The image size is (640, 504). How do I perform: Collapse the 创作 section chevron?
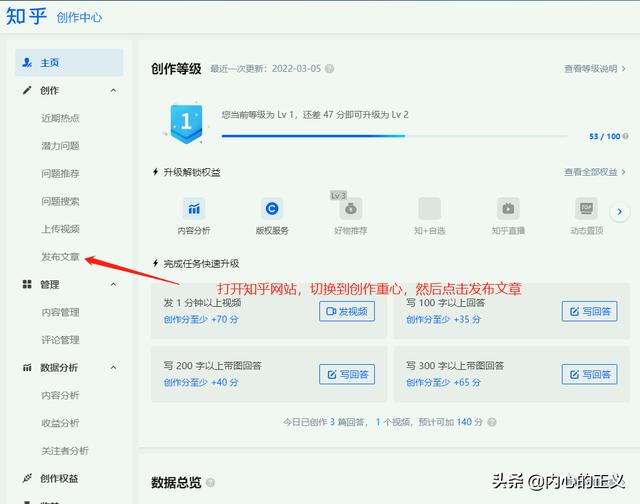point(113,91)
